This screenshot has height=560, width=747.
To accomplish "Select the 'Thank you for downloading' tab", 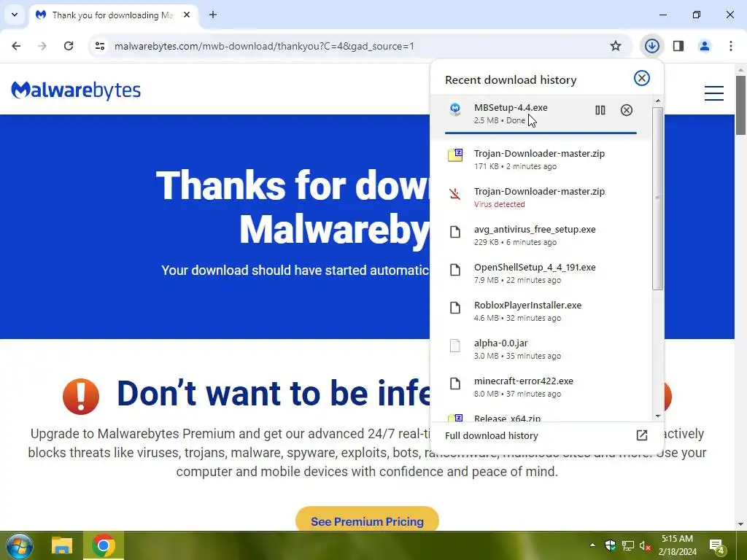I will [112, 15].
